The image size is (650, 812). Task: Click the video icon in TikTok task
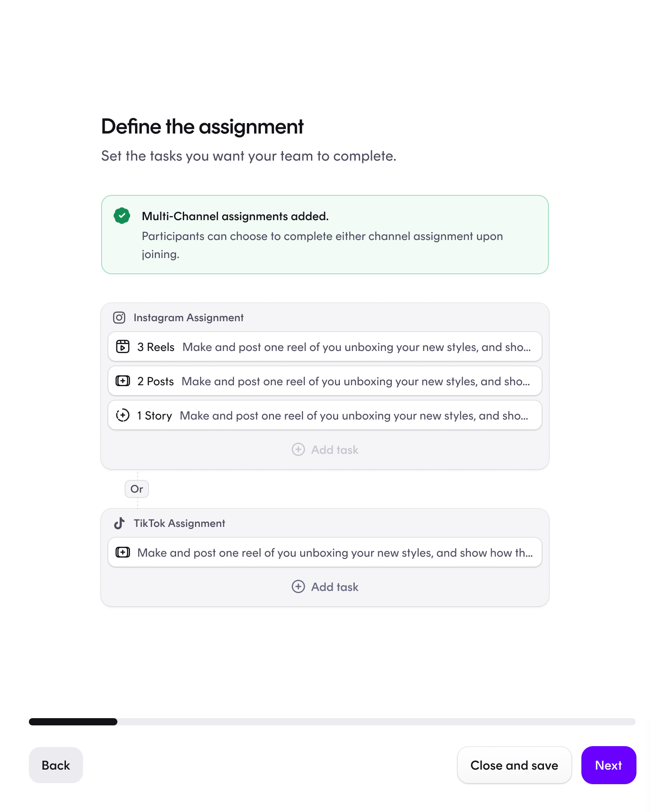[x=123, y=552]
